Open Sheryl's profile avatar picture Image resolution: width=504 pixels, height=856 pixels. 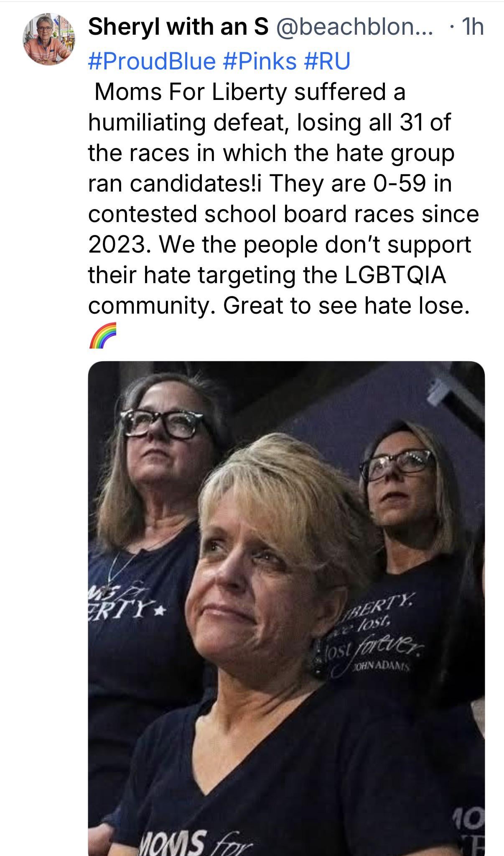49,38
